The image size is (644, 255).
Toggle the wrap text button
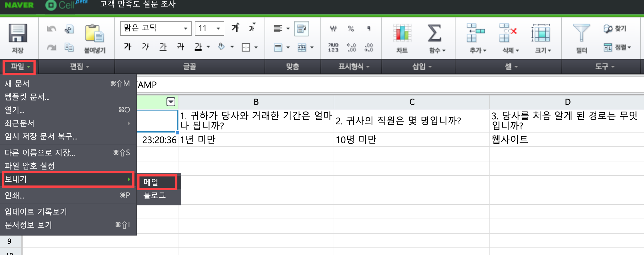(x=302, y=29)
